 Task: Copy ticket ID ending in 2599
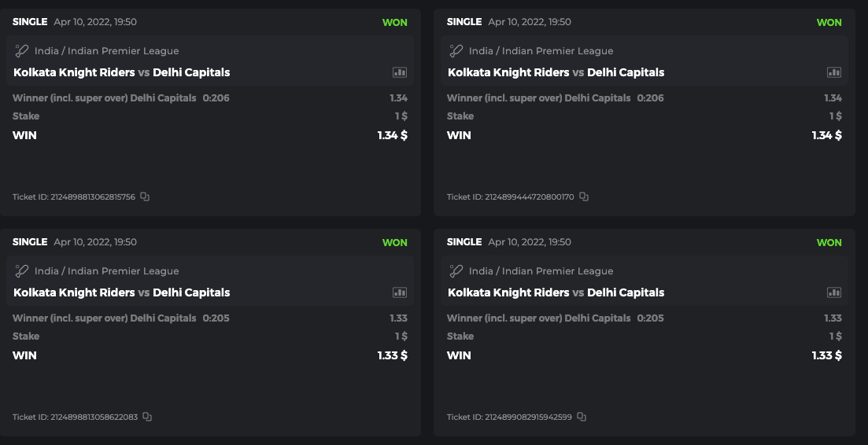click(x=582, y=417)
